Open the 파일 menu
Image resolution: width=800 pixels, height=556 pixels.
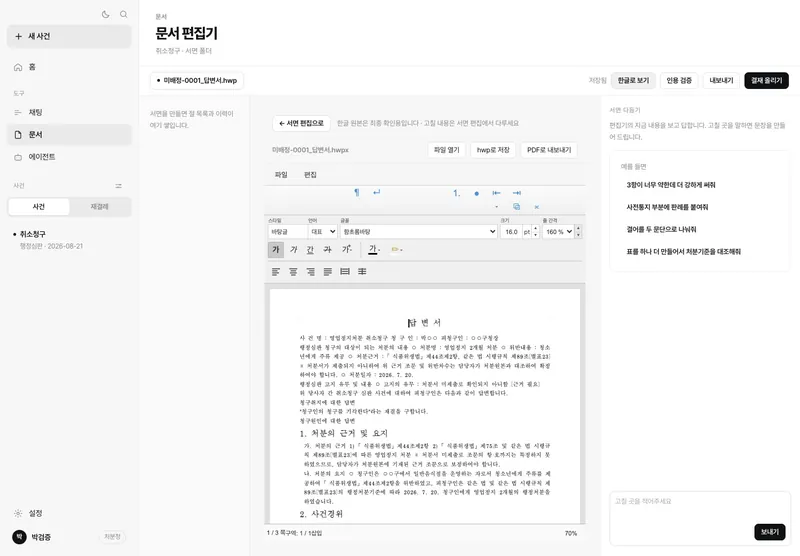tap(281, 174)
